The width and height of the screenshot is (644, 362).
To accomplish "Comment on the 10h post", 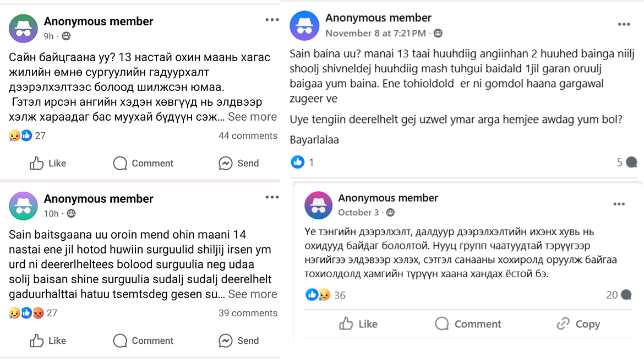I will click(x=120, y=341).
